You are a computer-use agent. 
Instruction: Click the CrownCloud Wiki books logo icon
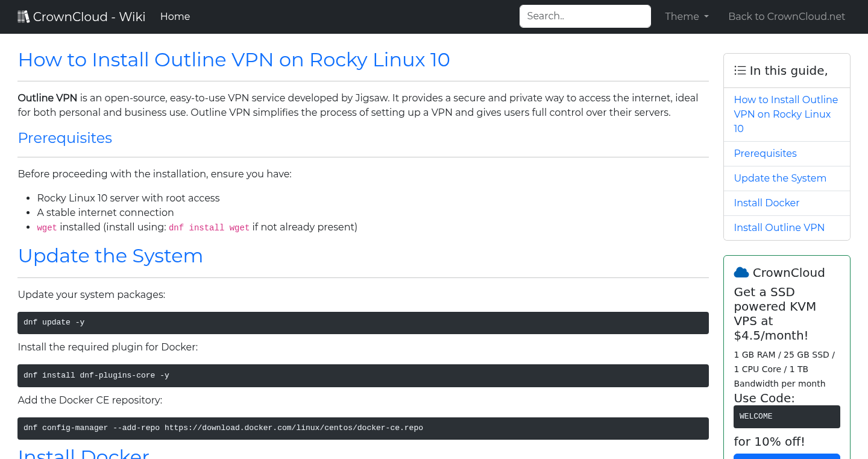coord(24,17)
